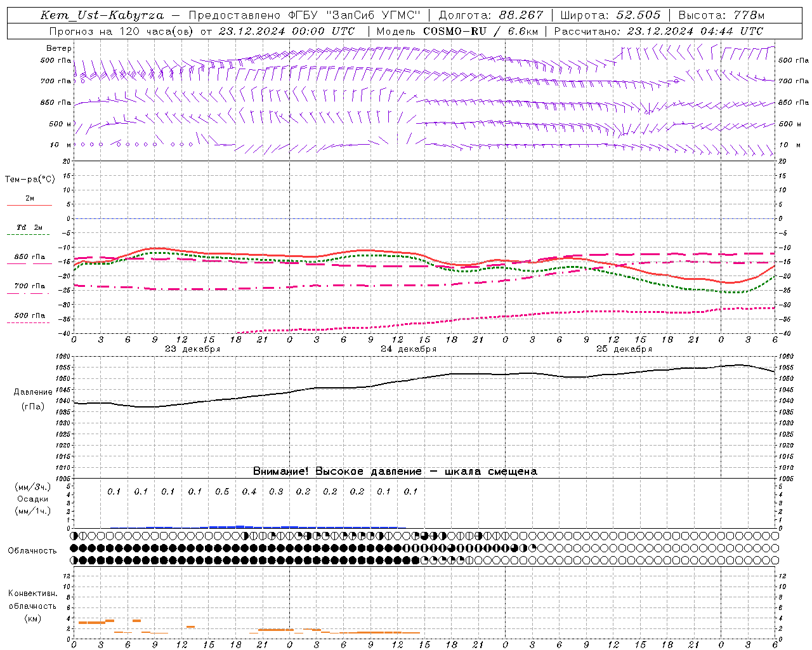The width and height of the screenshot is (812, 650).
Task: Click the warning Внимание! Высокое давление — шкала смещена
Action: tap(395, 472)
